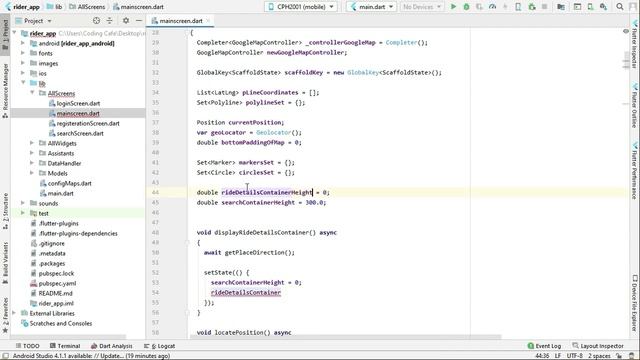Open the Event Log
Viewport: 640px width, 360px height.
click(544, 346)
